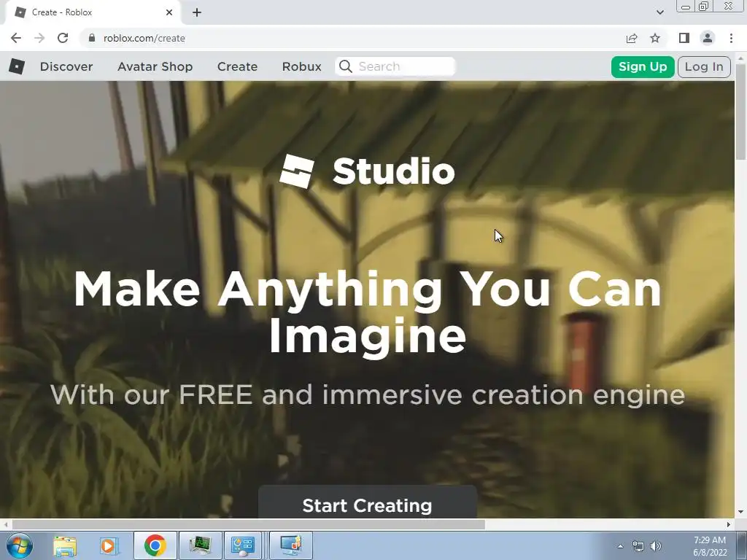
Task: Click the network icon in system tray
Action: [x=638, y=546]
